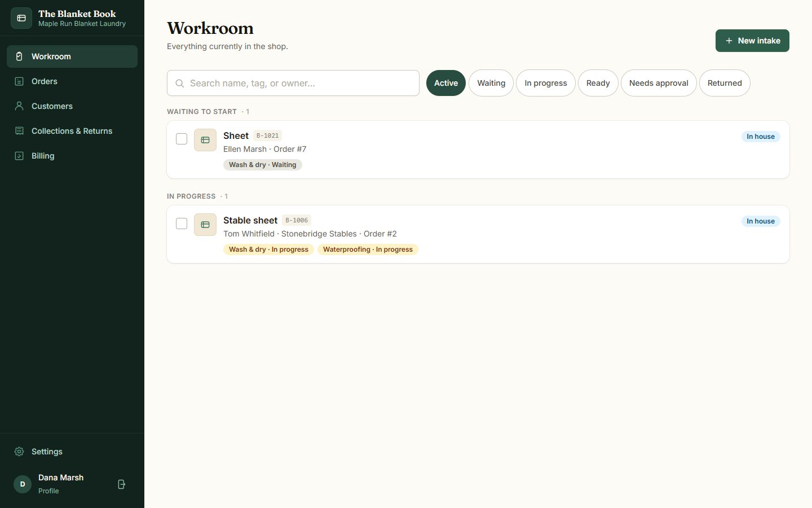This screenshot has width=812, height=508.
Task: Filter by Needs approval
Action: [659, 83]
